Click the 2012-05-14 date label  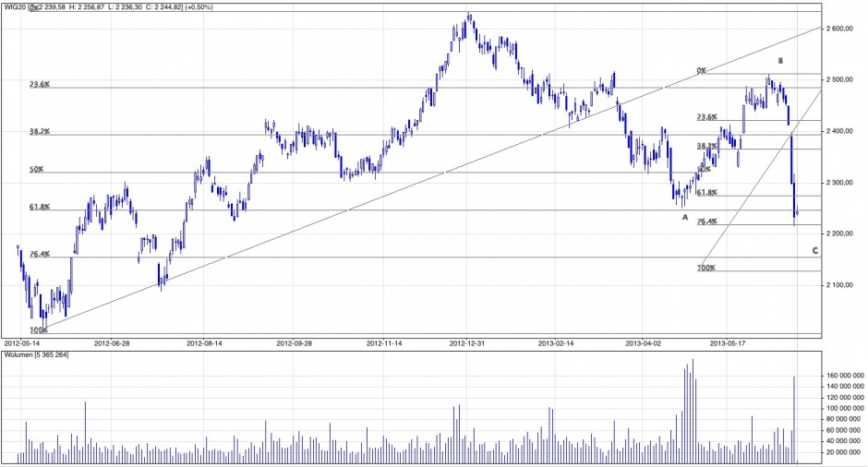23,342
